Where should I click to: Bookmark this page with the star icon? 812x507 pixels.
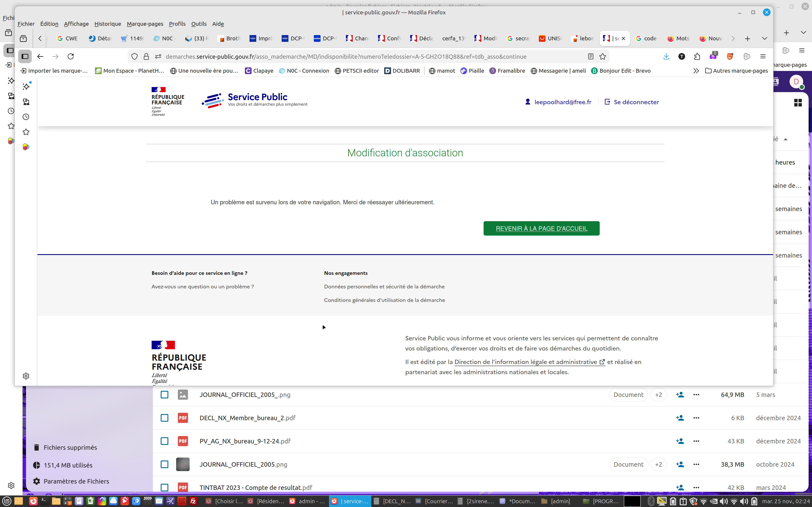coord(603,56)
